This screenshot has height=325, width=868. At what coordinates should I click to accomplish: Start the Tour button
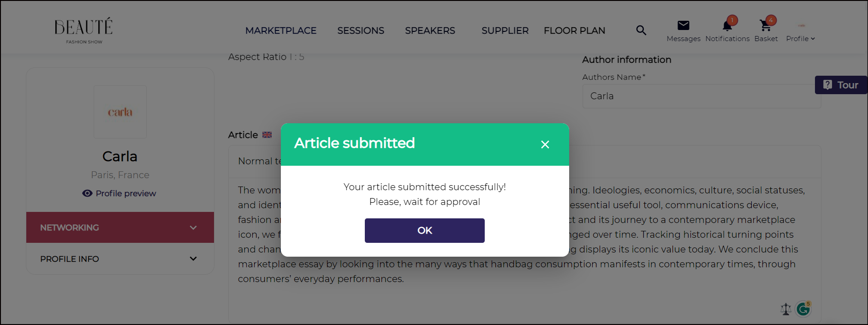click(x=841, y=85)
